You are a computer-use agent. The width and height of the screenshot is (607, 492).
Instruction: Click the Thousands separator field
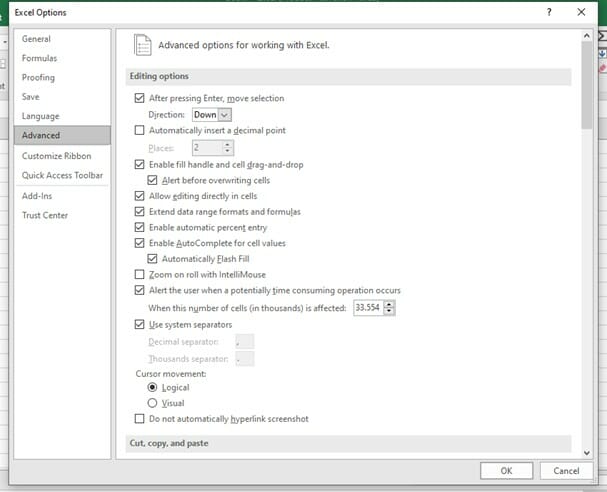coord(245,359)
